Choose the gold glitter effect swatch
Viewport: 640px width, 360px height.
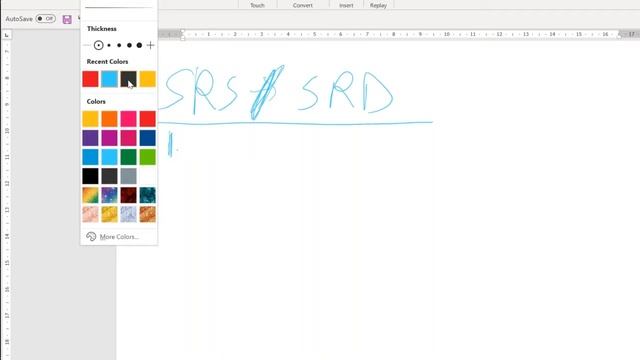click(x=109, y=214)
